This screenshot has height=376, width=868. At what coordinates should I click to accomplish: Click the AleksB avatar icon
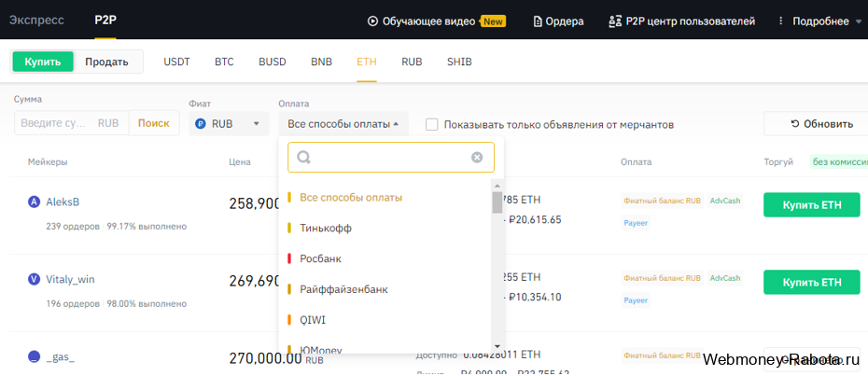tap(35, 202)
